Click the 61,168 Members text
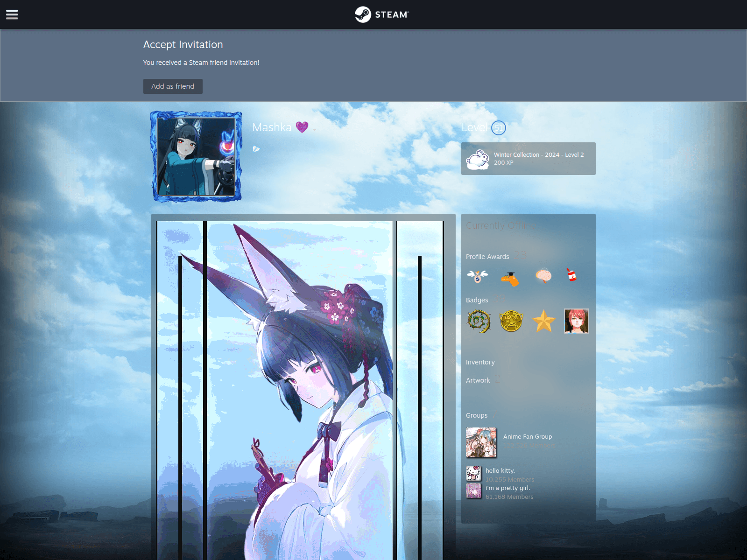 pyautogui.click(x=509, y=497)
